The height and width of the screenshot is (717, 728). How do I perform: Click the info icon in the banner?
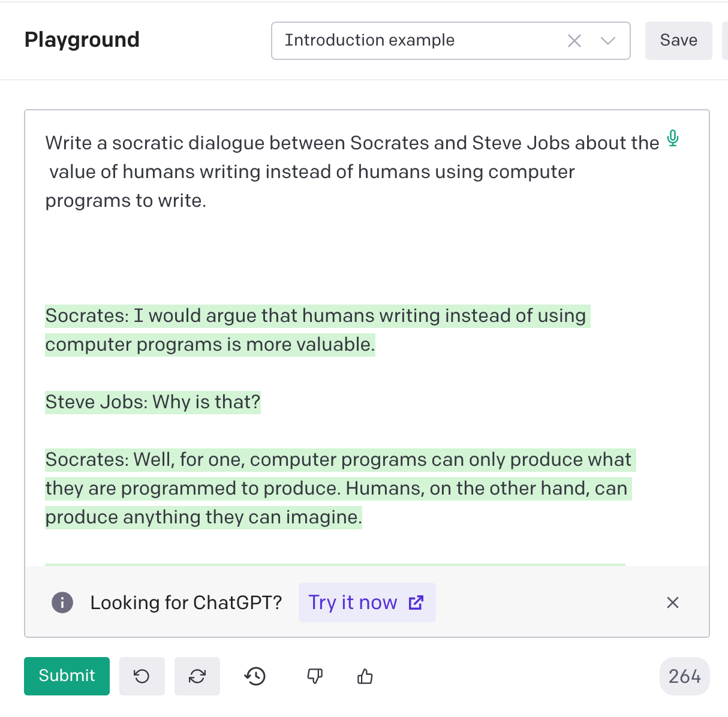coord(62,602)
